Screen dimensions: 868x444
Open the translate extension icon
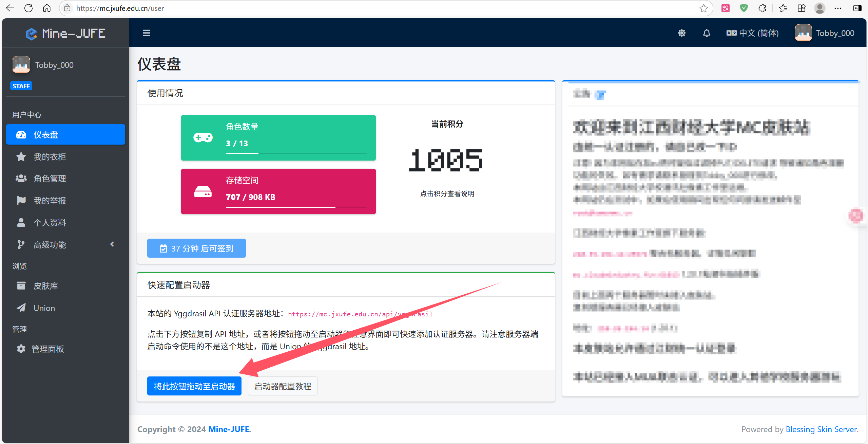[x=726, y=8]
